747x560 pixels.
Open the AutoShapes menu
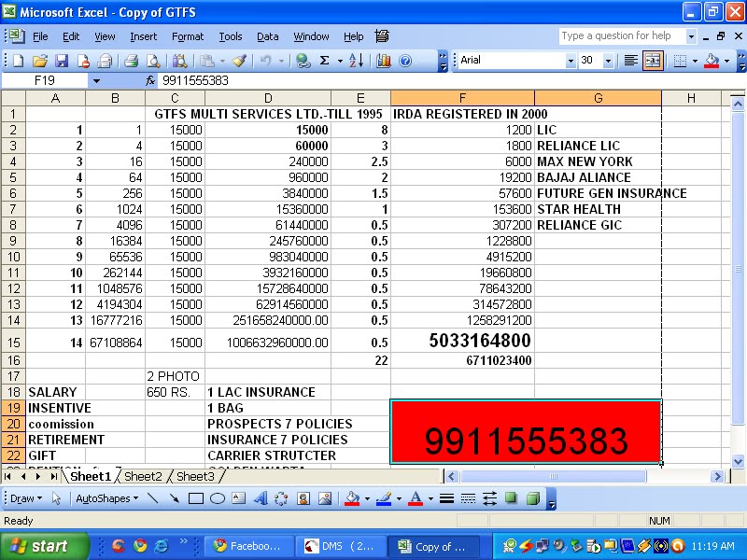106,498
